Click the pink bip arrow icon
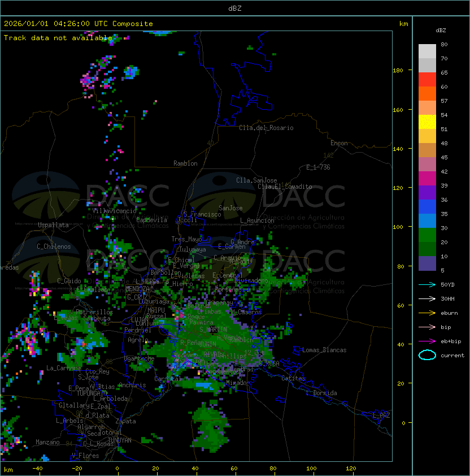470x476 pixels. (427, 327)
